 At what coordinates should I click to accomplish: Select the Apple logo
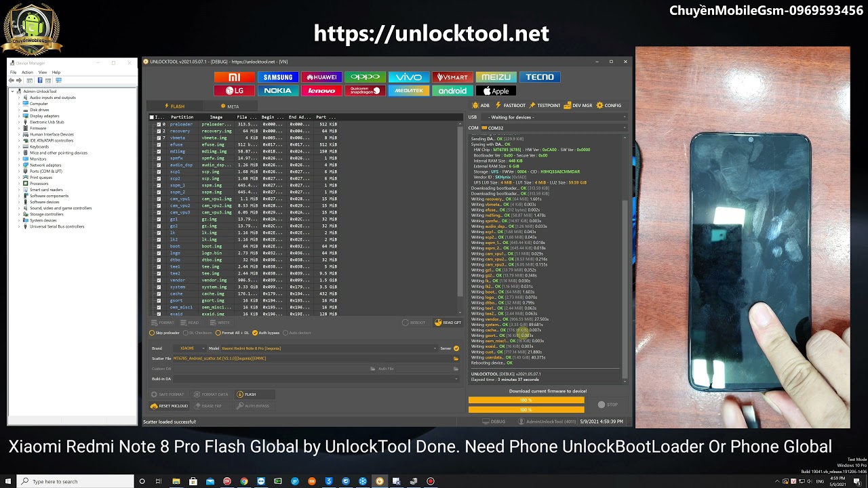[496, 91]
